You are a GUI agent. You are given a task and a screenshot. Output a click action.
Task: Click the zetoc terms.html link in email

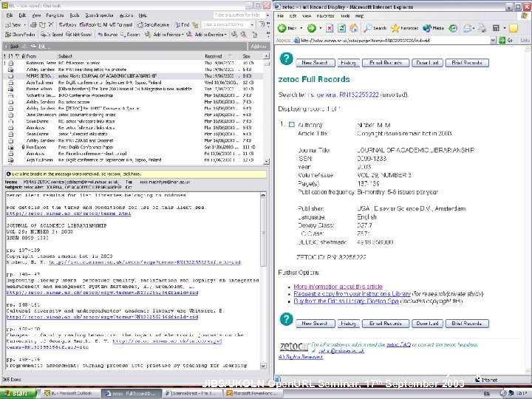pyautogui.click(x=69, y=214)
